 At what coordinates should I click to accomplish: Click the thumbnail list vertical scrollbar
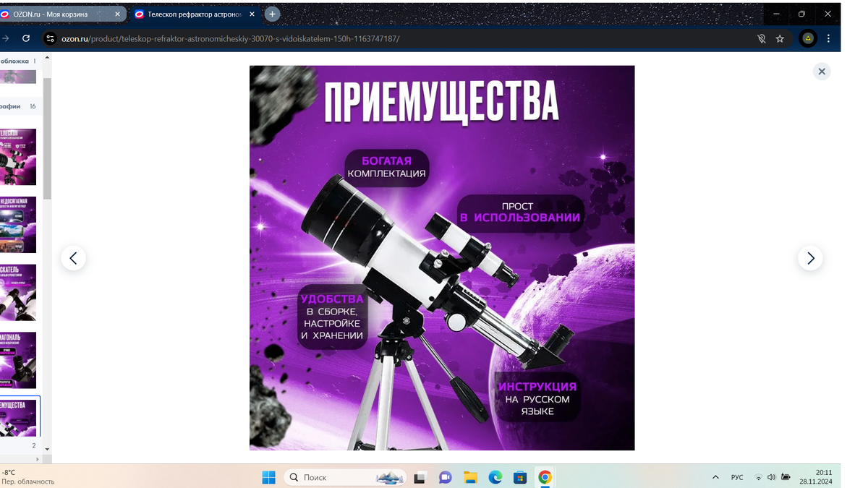(x=47, y=137)
